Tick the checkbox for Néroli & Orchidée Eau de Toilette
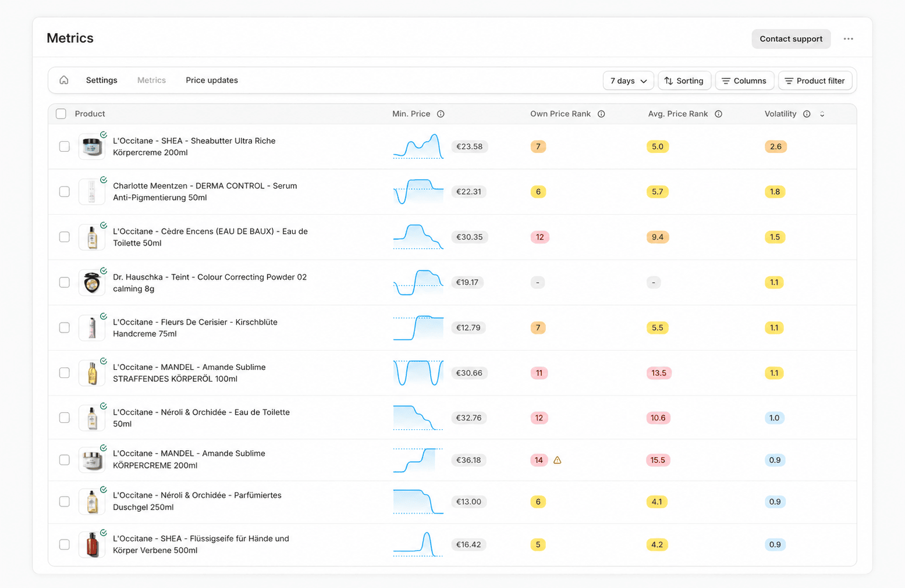The height and width of the screenshot is (588, 905). click(x=65, y=418)
